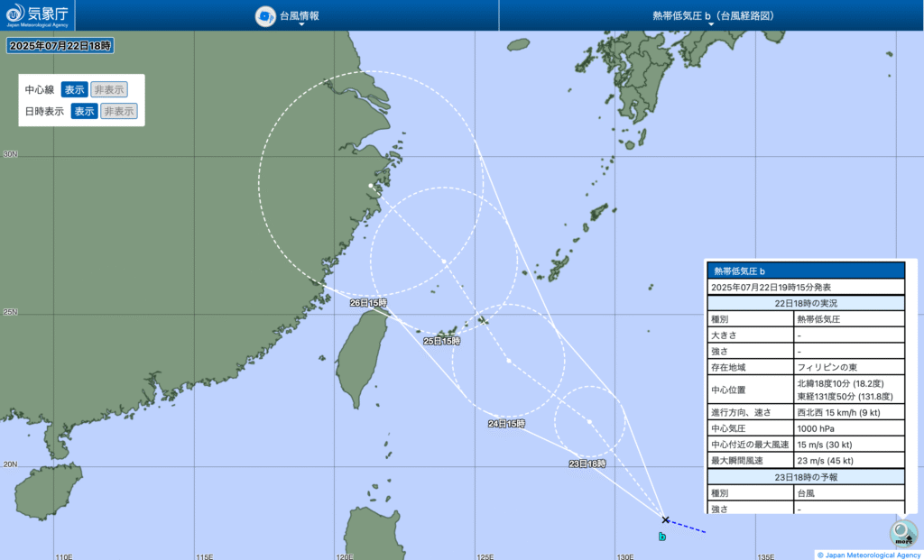This screenshot has height=560, width=924.
Task: Click the 北緯18度10分 (18.2度) position value
Action: pos(840,383)
